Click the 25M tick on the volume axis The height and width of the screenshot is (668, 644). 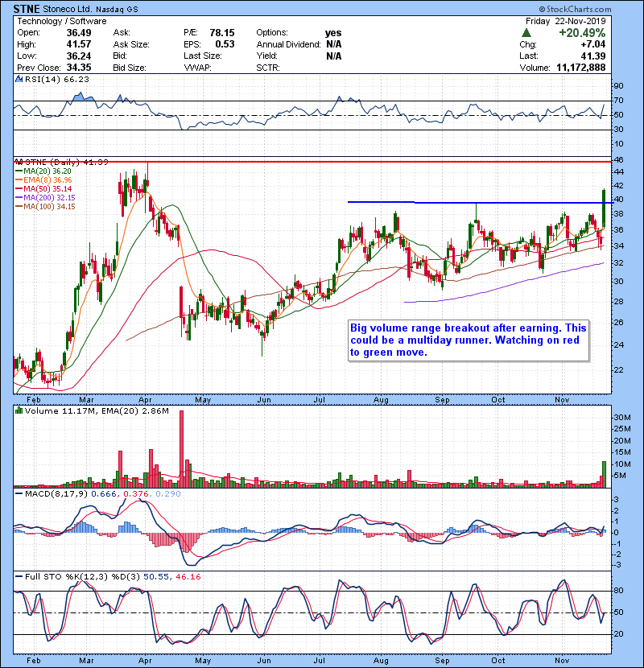pos(621,429)
